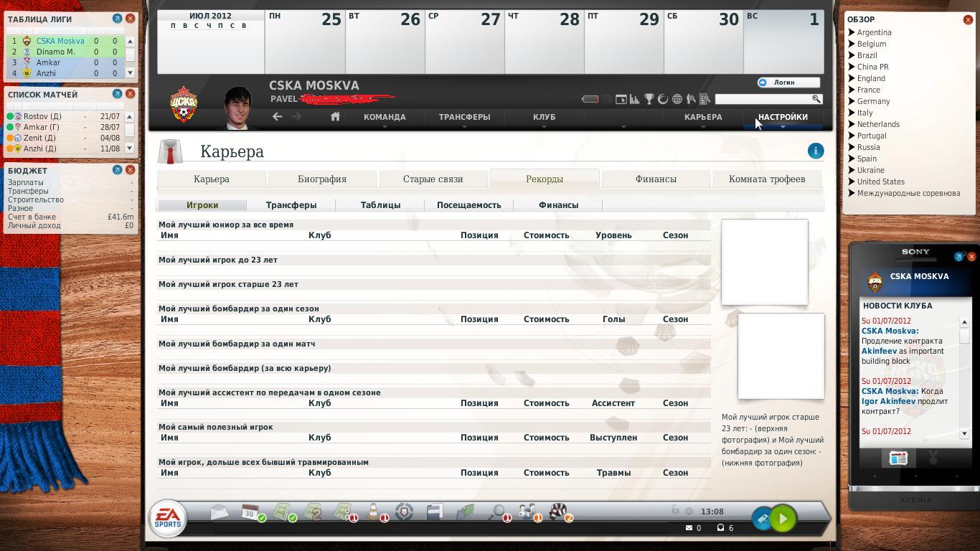Select Sunday 1 in the calendar strip
The width and height of the screenshot is (980, 551).
click(783, 41)
